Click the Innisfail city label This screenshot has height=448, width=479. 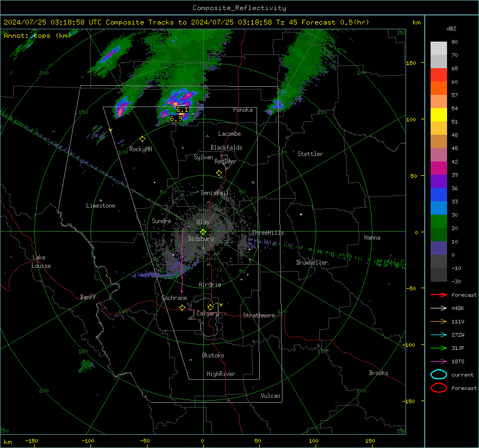pos(215,193)
